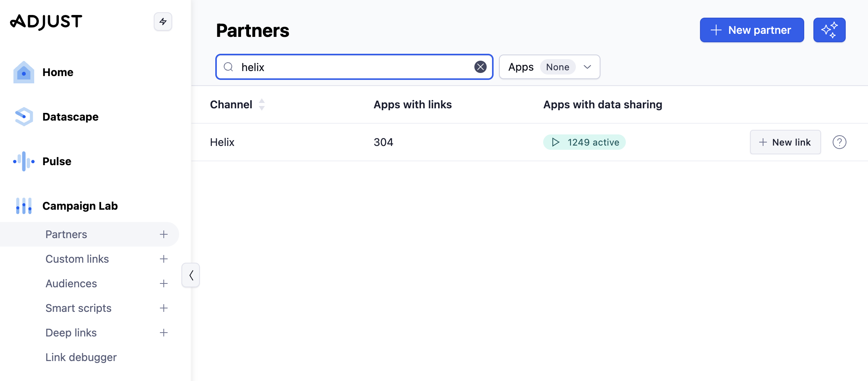Click the magnifier search icon

(x=228, y=67)
